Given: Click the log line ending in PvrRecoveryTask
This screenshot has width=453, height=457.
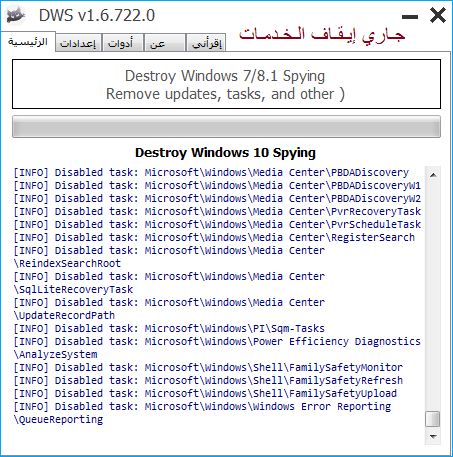Looking at the screenshot, I should pyautogui.click(x=217, y=212).
